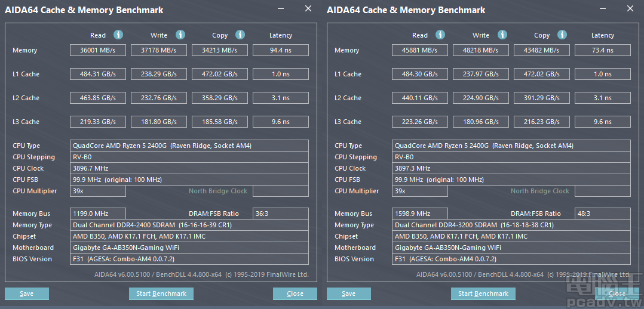Click L3 Cache Copy 216.23 GB/s
644x309 pixels.
[x=542, y=122]
